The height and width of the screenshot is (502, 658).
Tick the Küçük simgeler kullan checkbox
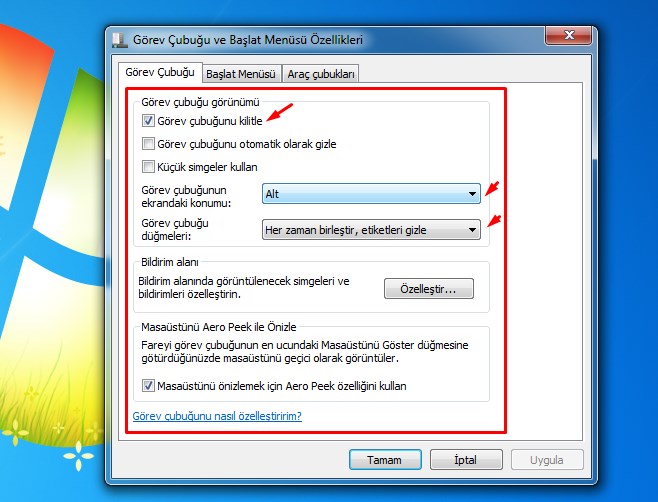pos(148,167)
